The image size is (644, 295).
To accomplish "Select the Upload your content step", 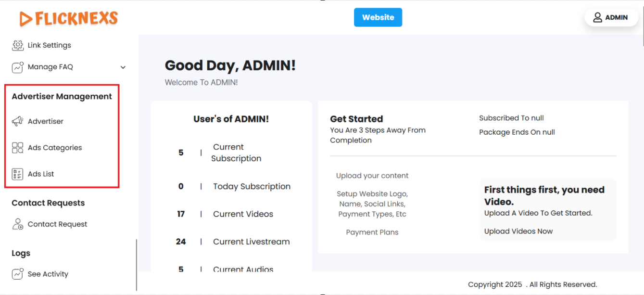I will [372, 176].
